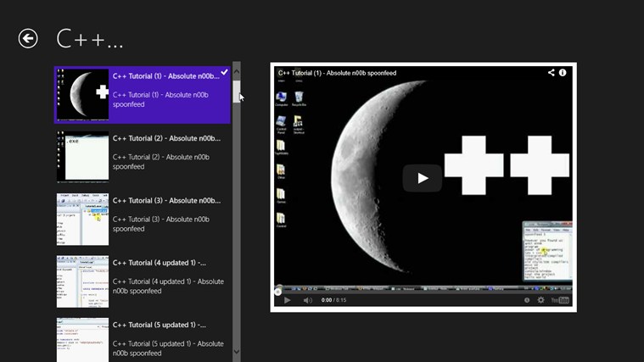The height and width of the screenshot is (362, 644).
Task: Select the 'C++ Tutorial (5 updated 1) -...' title
Action: coord(160,325)
